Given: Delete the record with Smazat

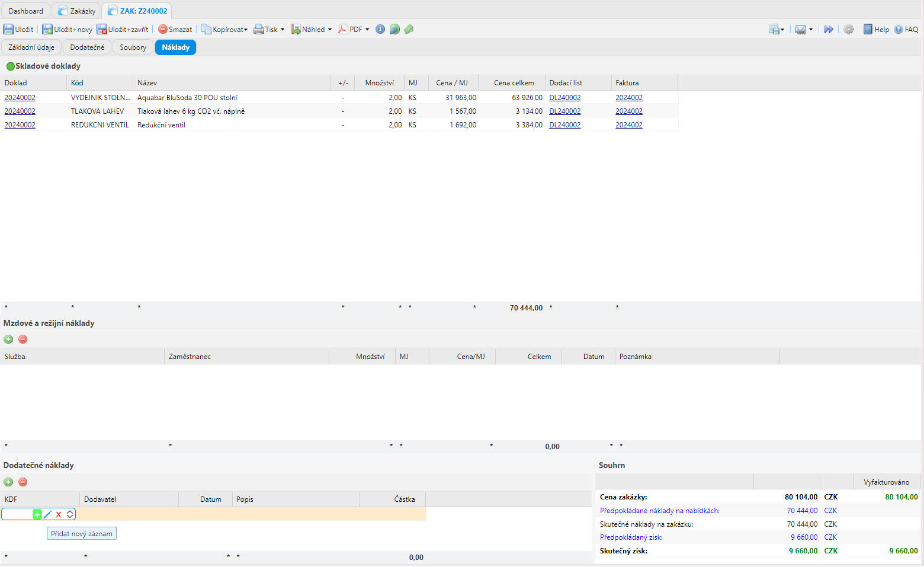Looking at the screenshot, I should (x=175, y=29).
